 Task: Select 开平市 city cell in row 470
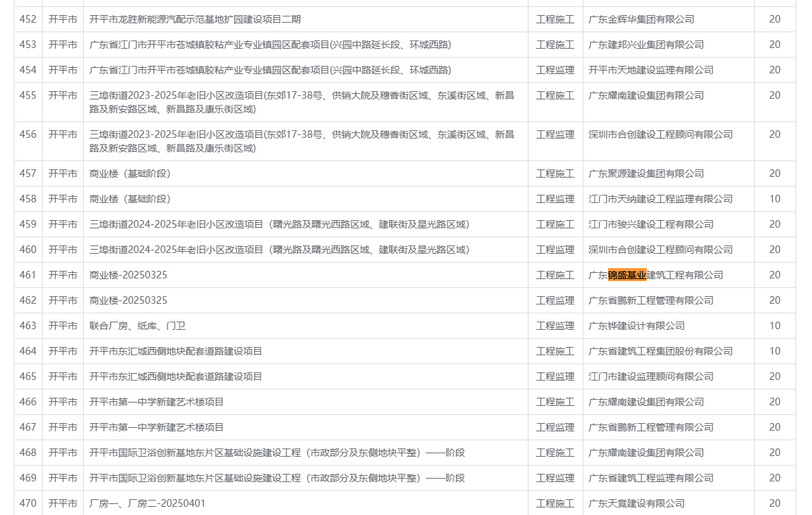coord(62,503)
